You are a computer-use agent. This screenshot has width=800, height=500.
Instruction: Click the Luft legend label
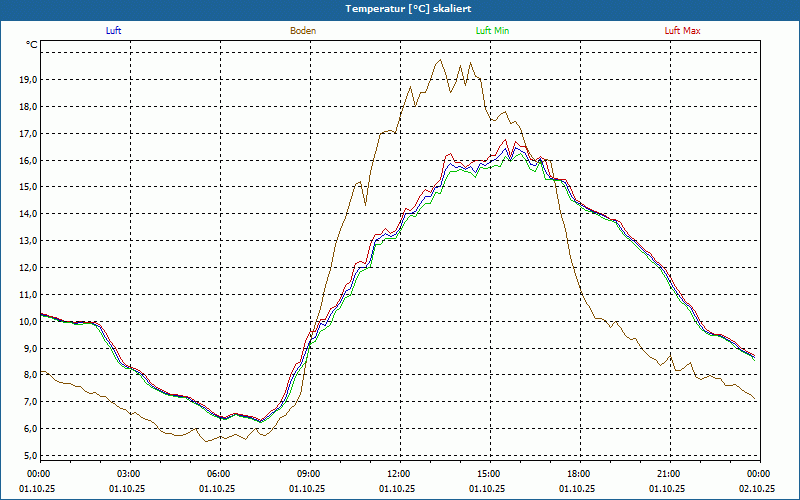[x=114, y=30]
